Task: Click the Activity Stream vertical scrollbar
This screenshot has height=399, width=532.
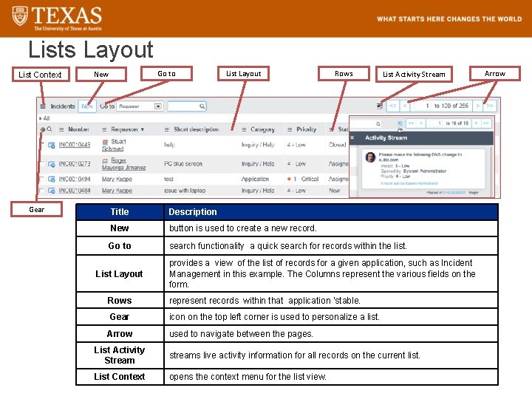Action: (491, 170)
